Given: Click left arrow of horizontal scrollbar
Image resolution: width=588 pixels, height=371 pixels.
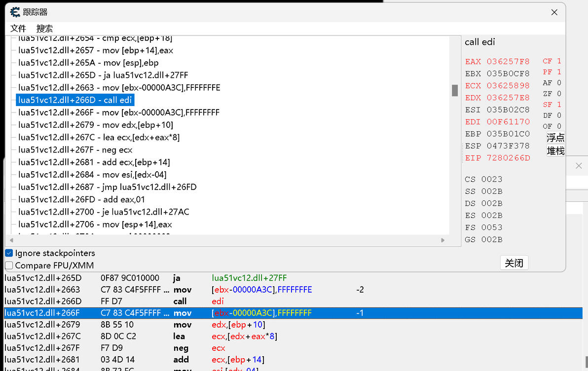Looking at the screenshot, I should click(x=11, y=240).
